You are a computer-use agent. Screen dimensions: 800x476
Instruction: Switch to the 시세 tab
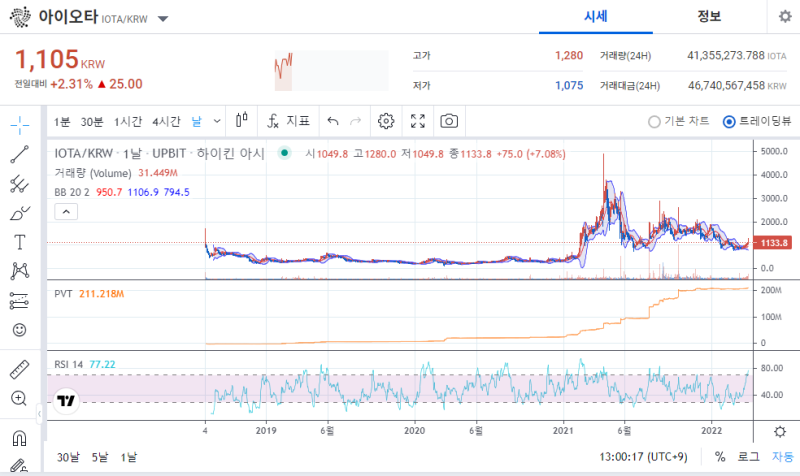595,17
